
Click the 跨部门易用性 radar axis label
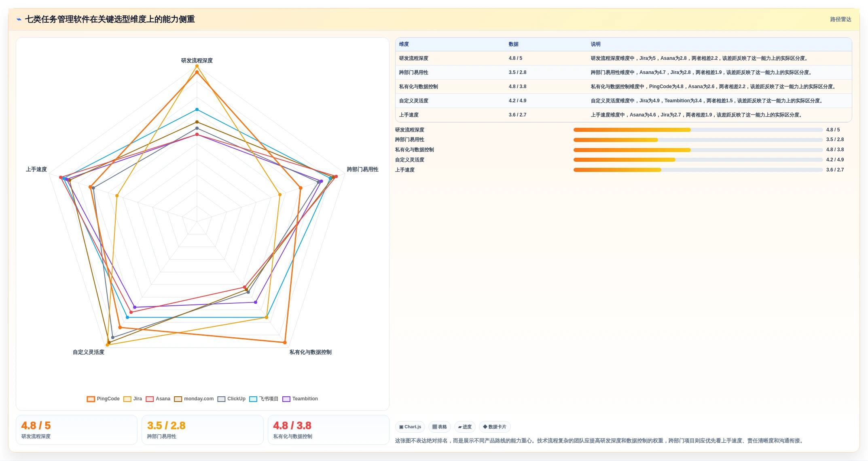click(x=363, y=169)
